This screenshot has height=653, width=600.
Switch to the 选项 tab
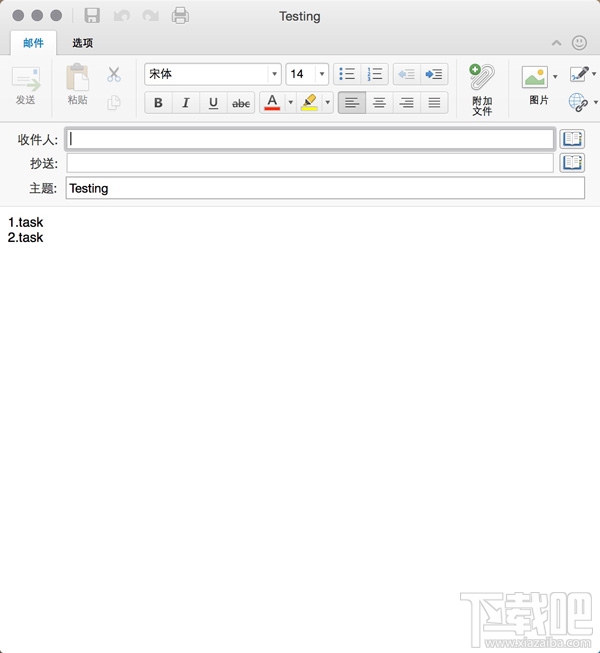(x=82, y=43)
